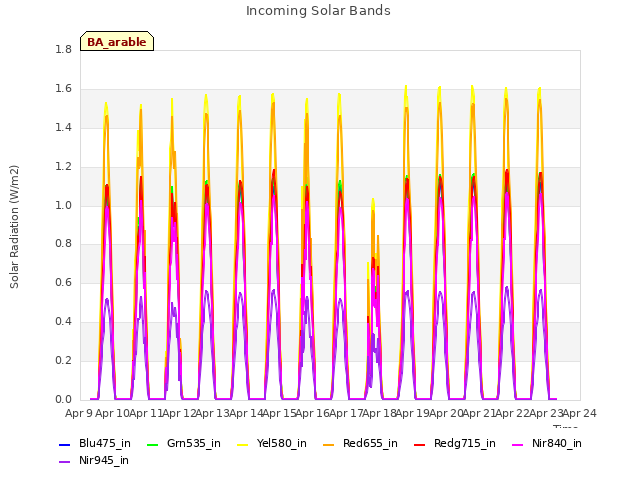
Task: Select the Nir945_in legend label
Action: click(x=104, y=461)
